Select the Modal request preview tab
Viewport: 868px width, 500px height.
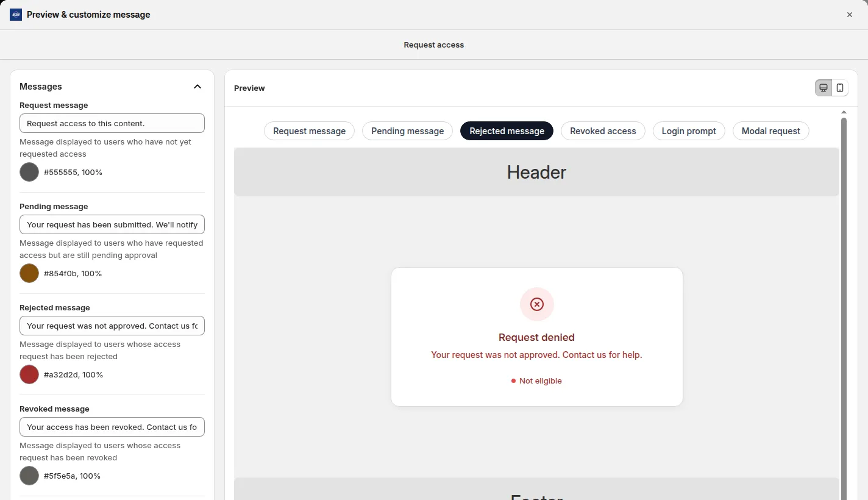(x=771, y=131)
